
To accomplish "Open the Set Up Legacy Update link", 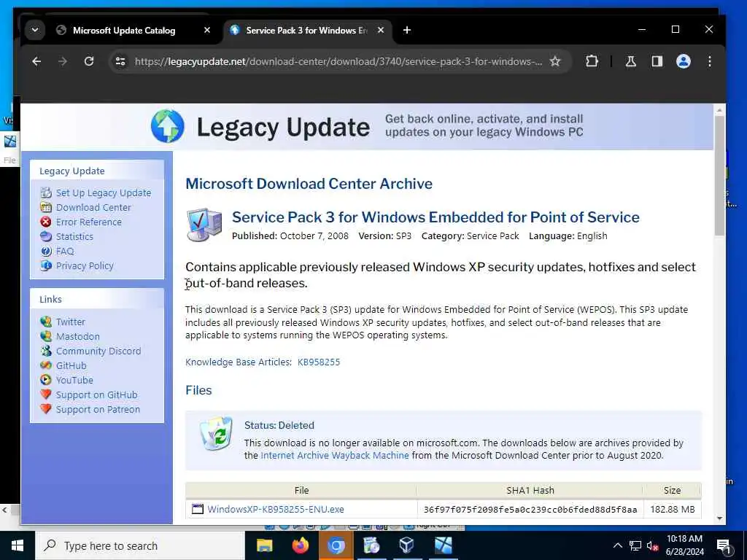I will coord(104,192).
